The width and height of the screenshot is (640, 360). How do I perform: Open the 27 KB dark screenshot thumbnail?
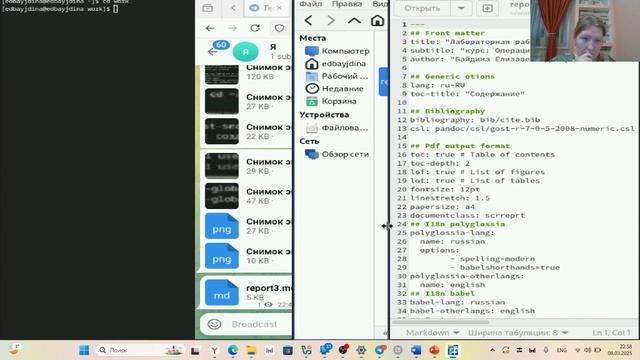(222, 101)
